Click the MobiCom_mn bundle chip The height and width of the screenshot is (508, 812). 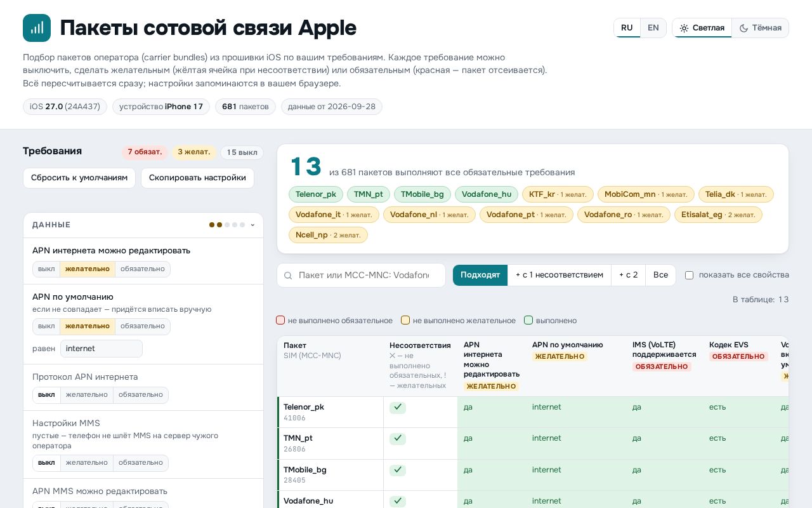pos(646,194)
